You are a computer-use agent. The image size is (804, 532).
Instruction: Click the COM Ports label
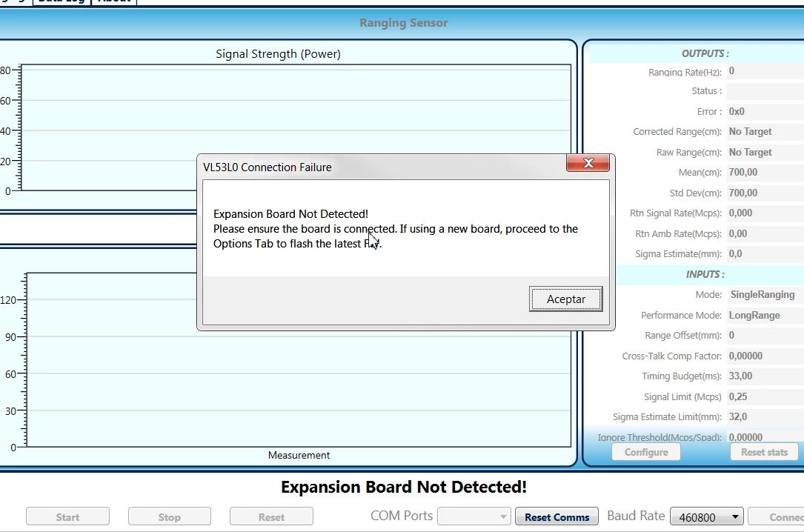click(x=402, y=516)
